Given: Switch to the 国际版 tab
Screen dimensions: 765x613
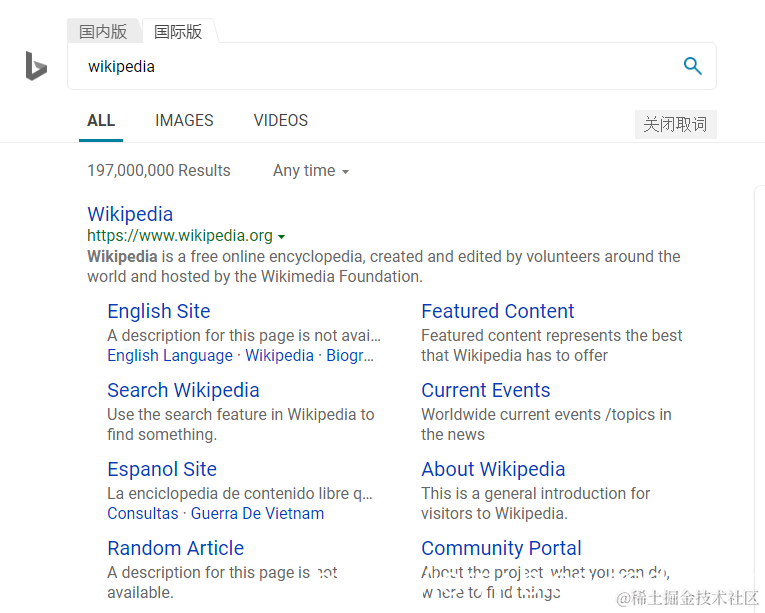Looking at the screenshot, I should click(178, 32).
